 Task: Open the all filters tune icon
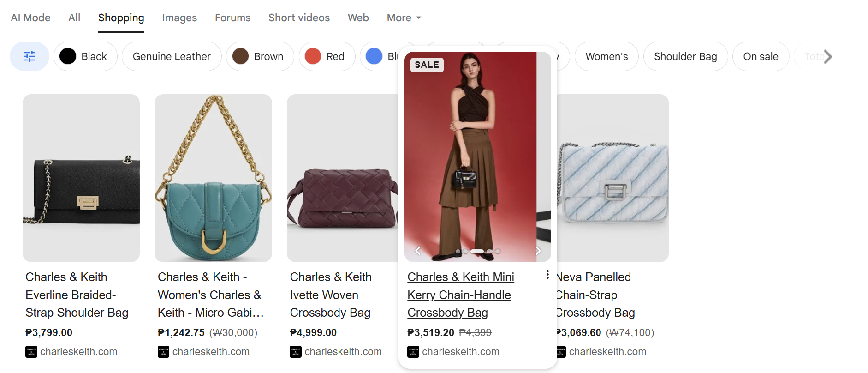[30, 56]
